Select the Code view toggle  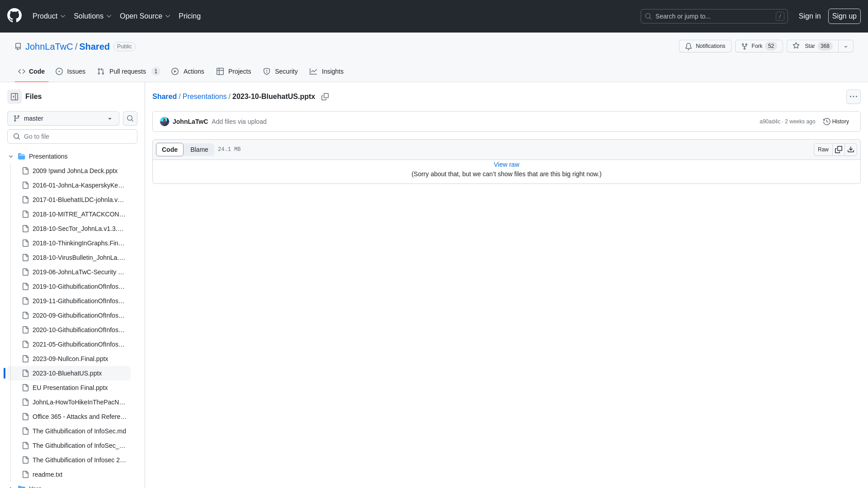(170, 150)
